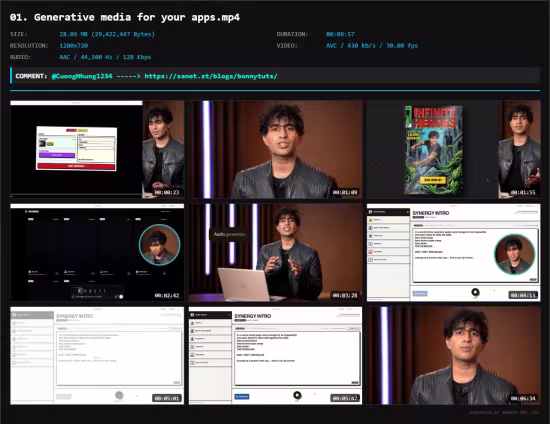
Task: Open the video frame stamped 00:05:01
Action: 97,356
